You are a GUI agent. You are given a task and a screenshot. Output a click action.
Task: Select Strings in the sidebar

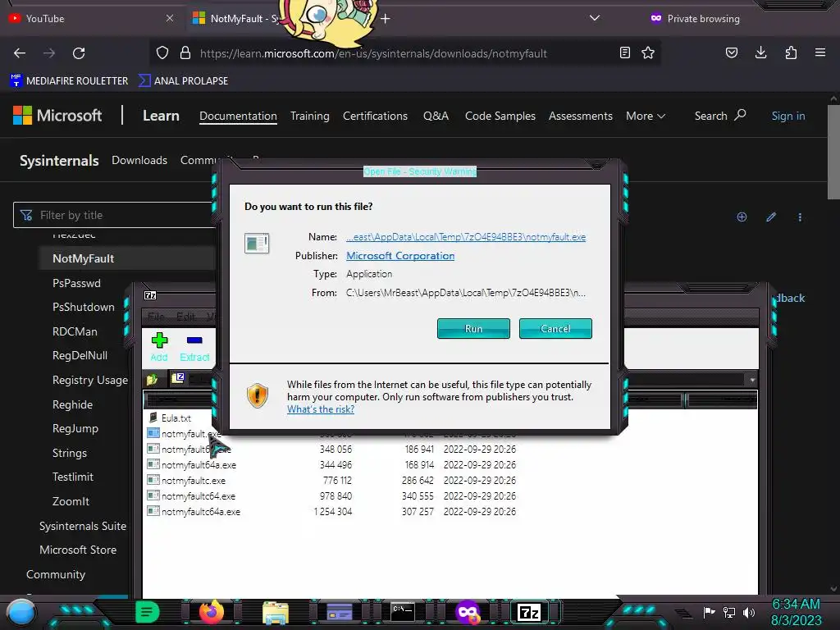click(x=70, y=453)
